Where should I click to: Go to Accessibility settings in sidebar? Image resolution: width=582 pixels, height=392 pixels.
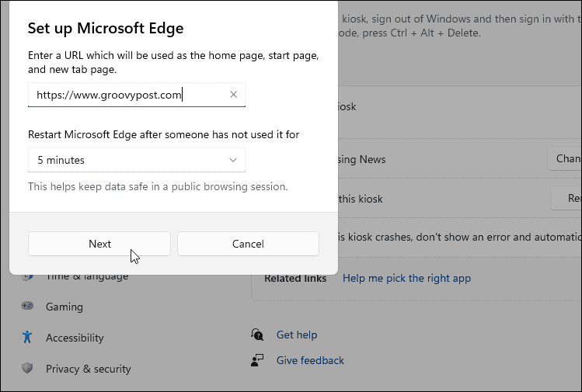75,337
